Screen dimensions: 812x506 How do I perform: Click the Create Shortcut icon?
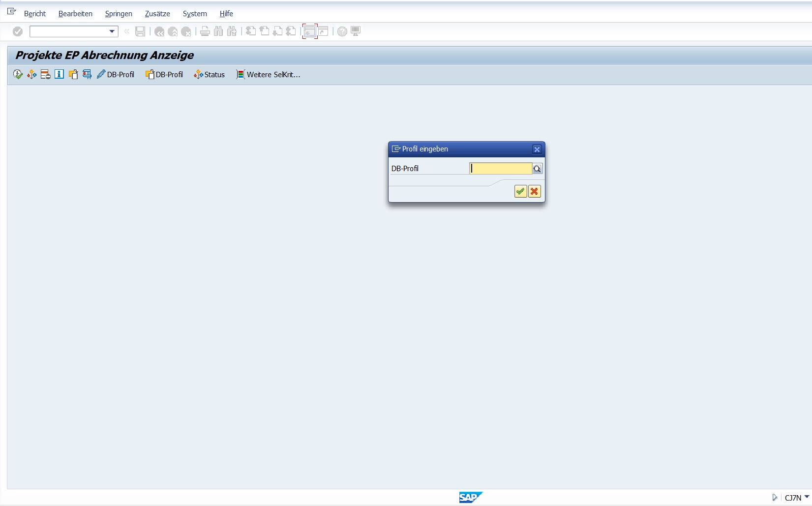click(323, 31)
